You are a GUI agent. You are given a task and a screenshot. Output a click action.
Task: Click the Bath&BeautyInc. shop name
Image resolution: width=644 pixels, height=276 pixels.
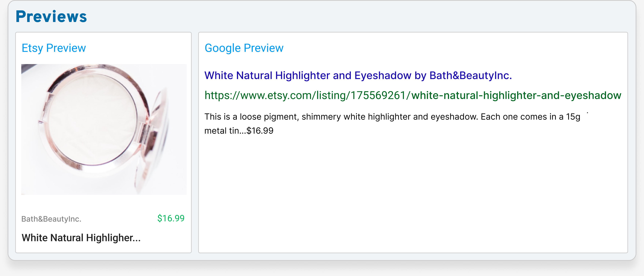(51, 219)
